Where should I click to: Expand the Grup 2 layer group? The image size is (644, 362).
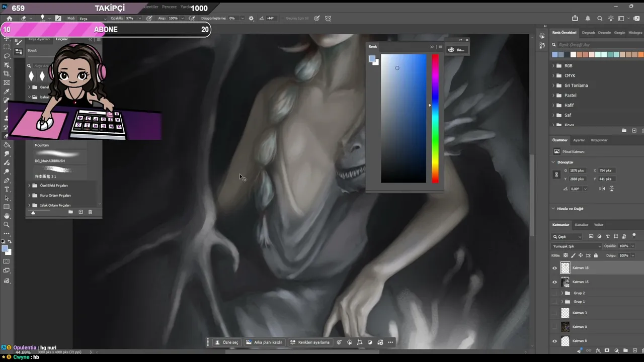[x=562, y=293]
